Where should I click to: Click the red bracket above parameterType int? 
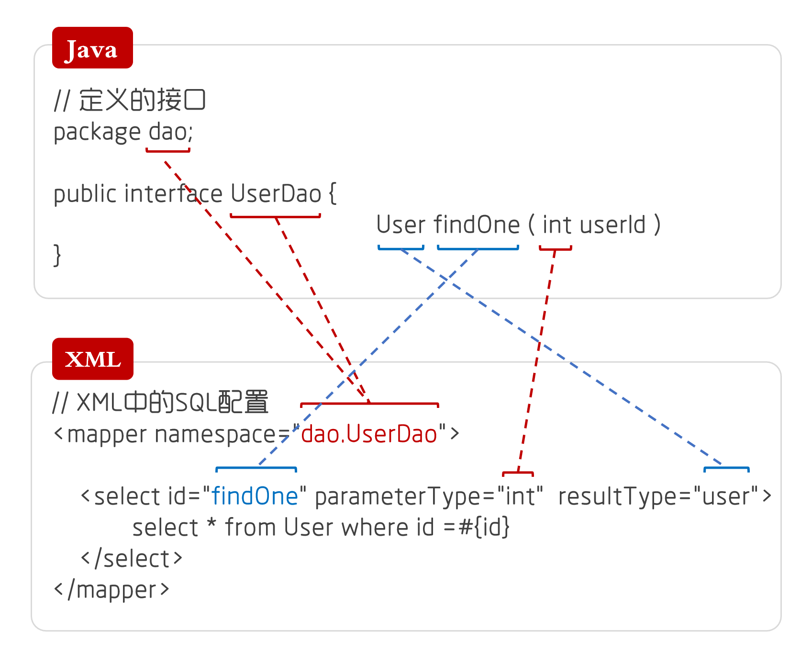coord(518,473)
